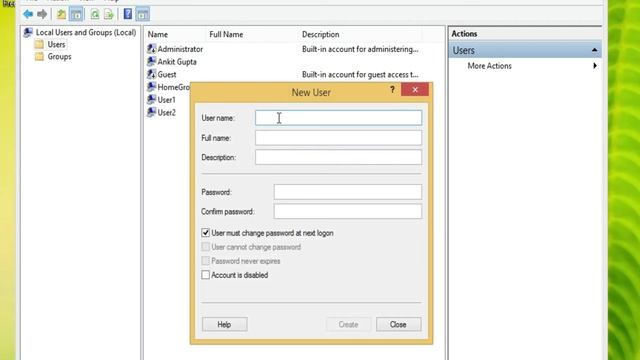Click the Refresh toolbar icon
This screenshot has height=360, width=640.
pyautogui.click(x=95, y=14)
